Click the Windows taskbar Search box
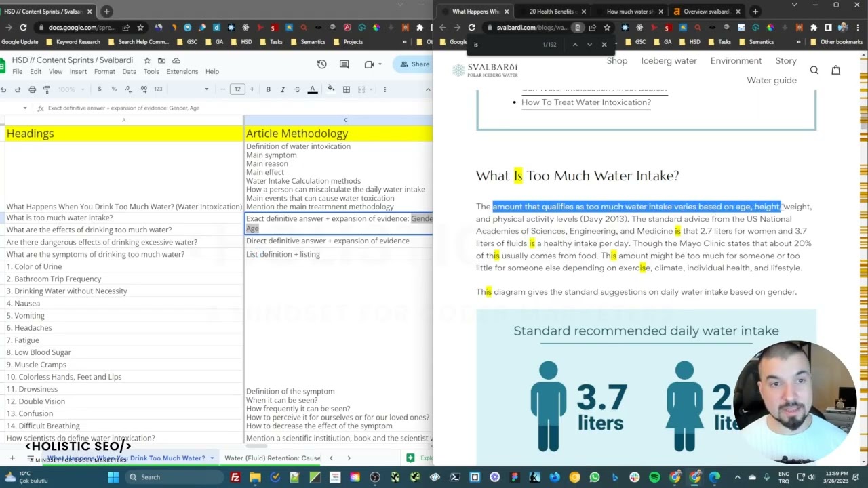This screenshot has height=488, width=868. [x=174, y=477]
